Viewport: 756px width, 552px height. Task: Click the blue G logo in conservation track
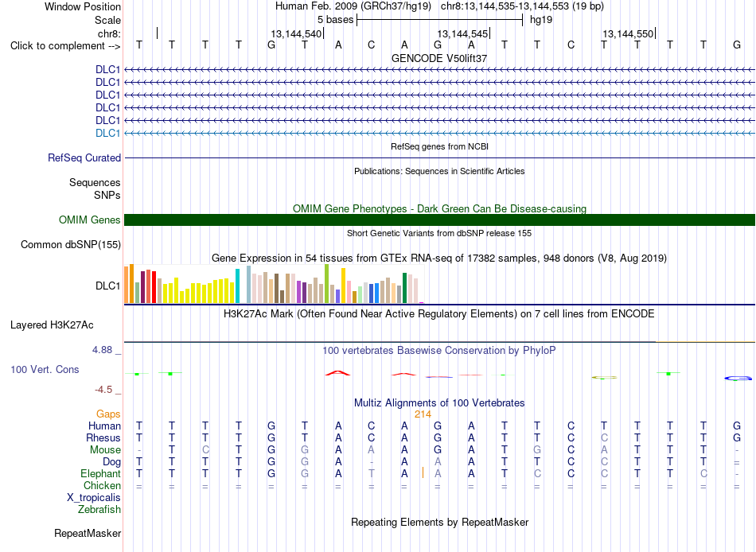point(738,378)
